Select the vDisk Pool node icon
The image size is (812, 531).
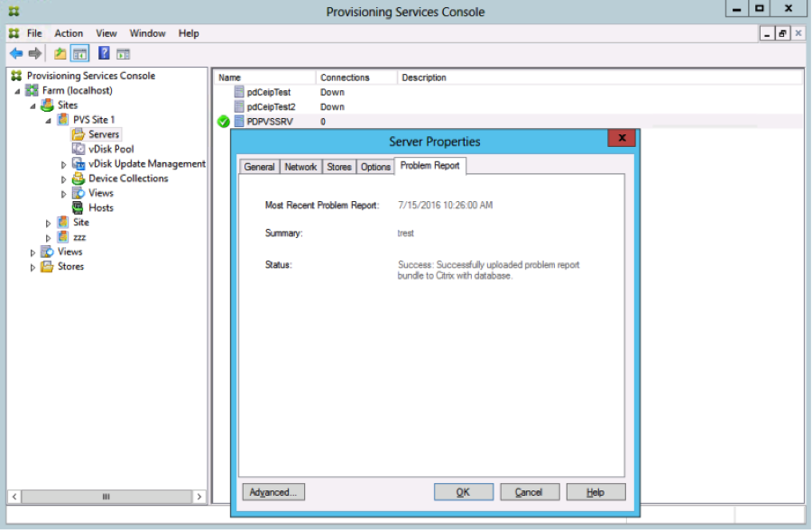tap(78, 149)
